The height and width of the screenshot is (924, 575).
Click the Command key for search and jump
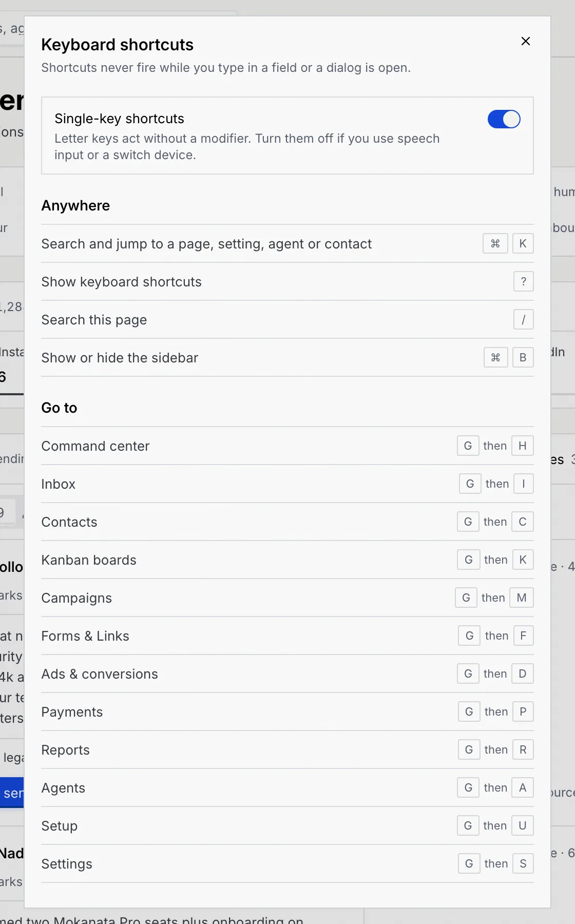coord(495,243)
